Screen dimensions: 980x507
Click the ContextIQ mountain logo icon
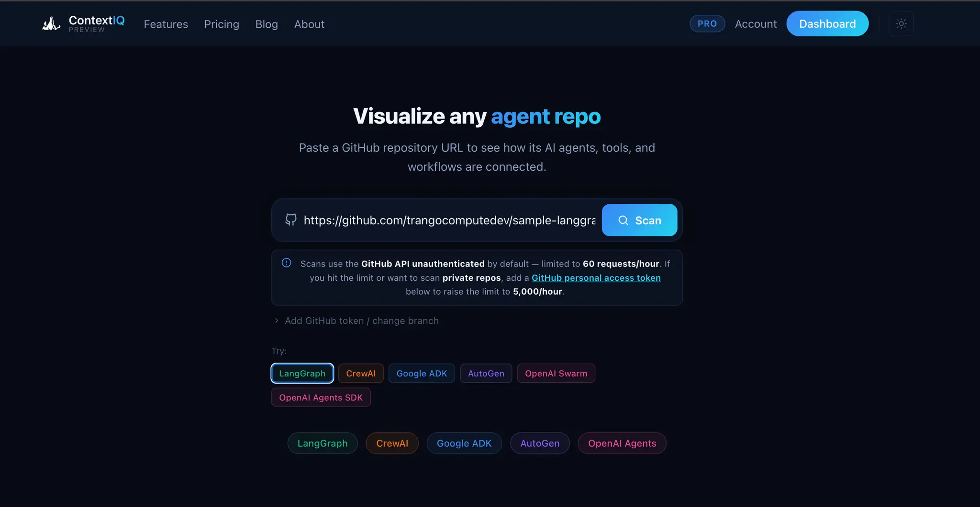tap(51, 23)
